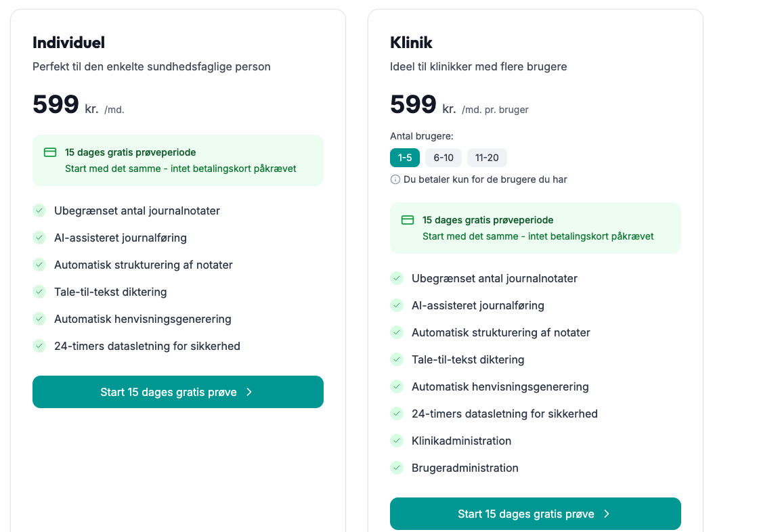Click arrow chevron on Individuel trial button
Image resolution: width=778 pixels, height=532 pixels.
[x=249, y=392]
